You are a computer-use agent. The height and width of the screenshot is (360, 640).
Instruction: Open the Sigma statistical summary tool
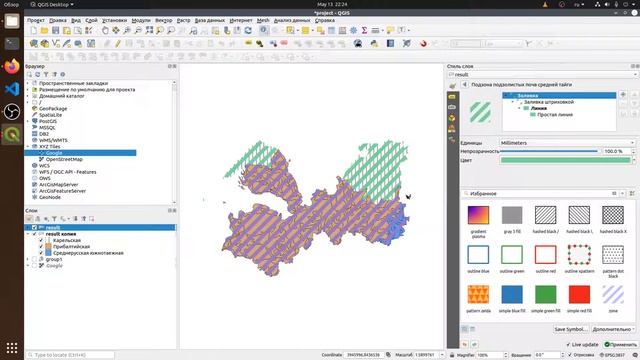(x=364, y=31)
